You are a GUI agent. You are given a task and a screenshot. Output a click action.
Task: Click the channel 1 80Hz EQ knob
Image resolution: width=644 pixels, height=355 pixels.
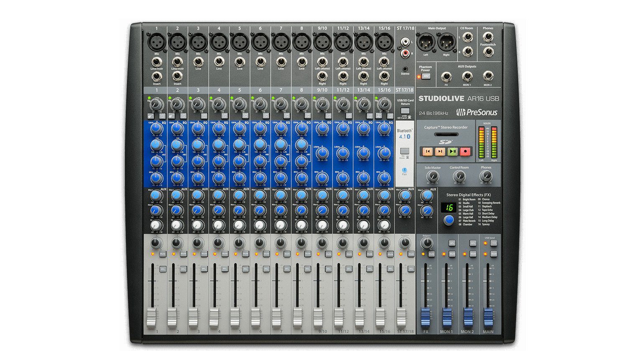point(157,178)
